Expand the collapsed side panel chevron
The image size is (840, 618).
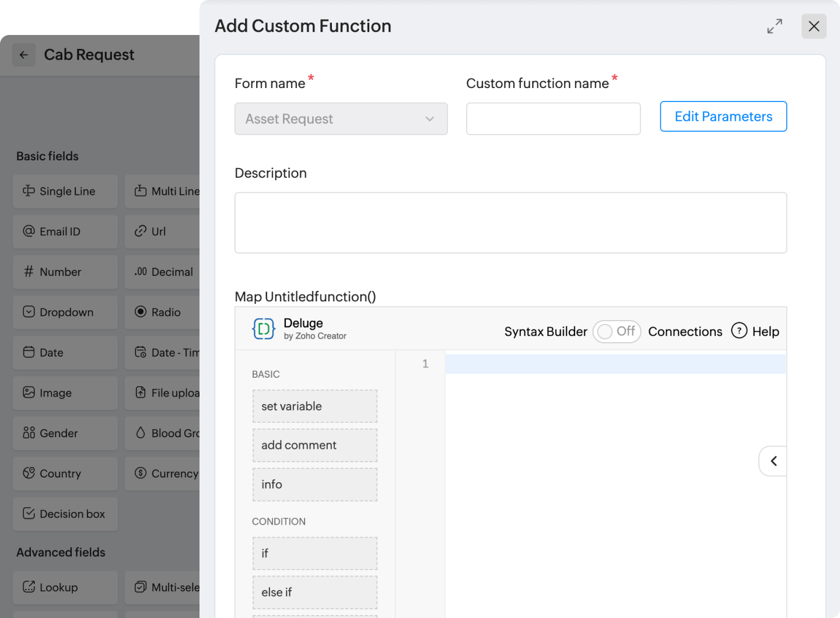coord(773,461)
